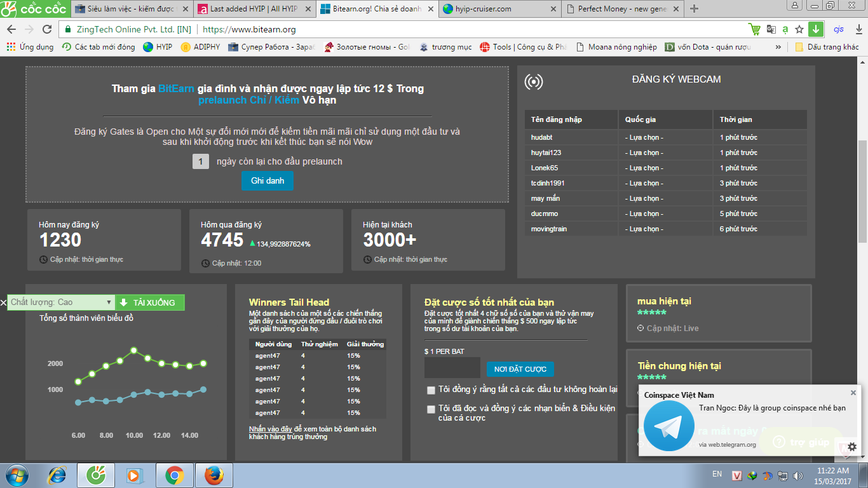Click the page vertical scrollbar thumb
Viewport: 868px width, 488px height.
pyautogui.click(x=862, y=191)
